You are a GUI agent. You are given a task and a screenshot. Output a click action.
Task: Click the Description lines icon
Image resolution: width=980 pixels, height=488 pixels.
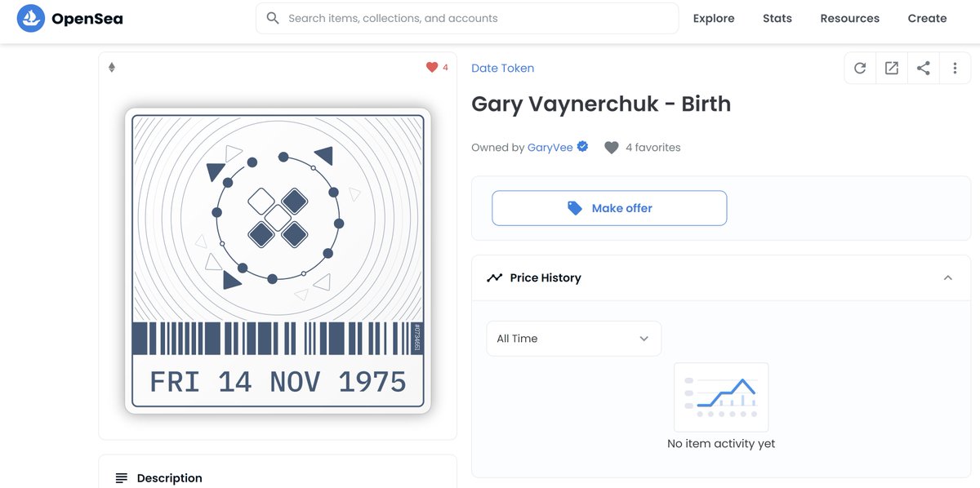click(x=122, y=478)
